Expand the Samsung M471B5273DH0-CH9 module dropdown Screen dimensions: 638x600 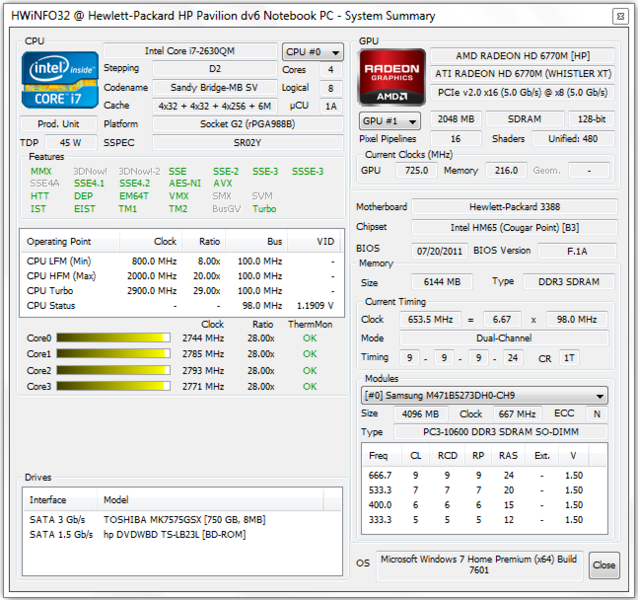click(484, 395)
